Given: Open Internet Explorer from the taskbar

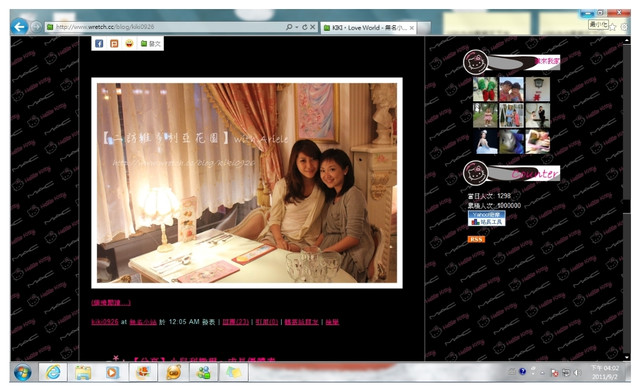Looking at the screenshot, I should click(53, 372).
